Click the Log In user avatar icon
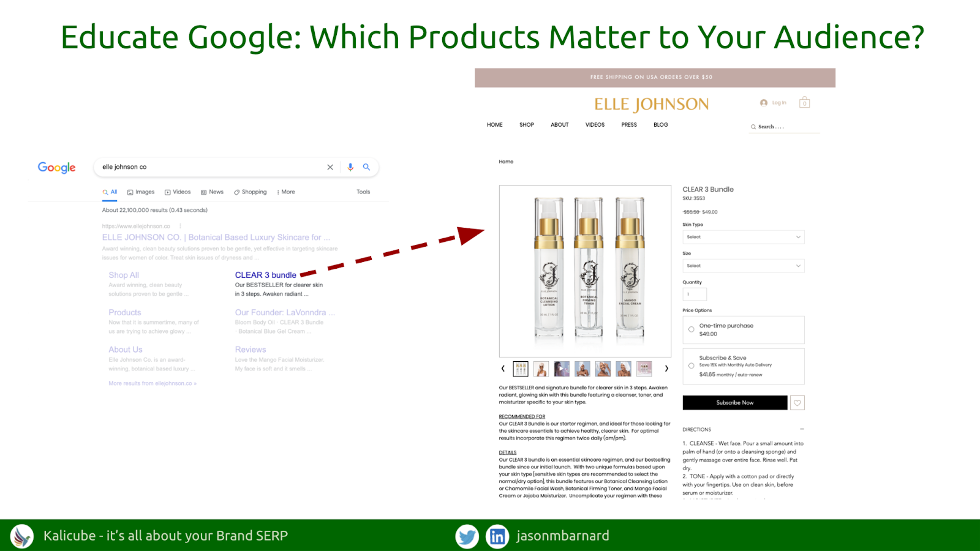Screen dimensions: 980x551 coord(764,103)
